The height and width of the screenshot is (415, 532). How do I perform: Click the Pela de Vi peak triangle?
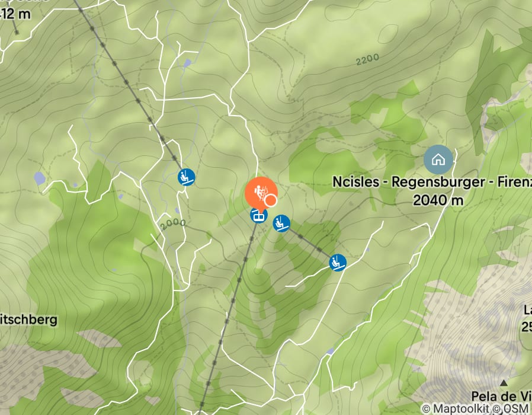tap(504, 383)
